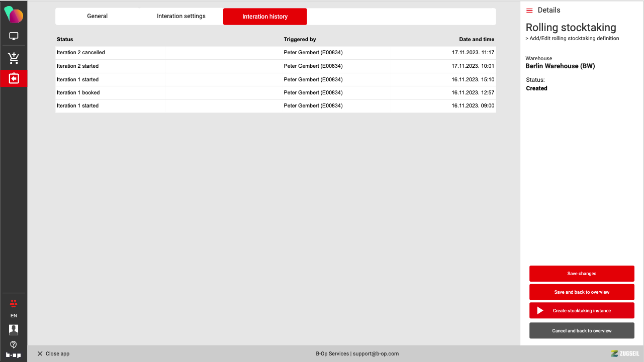Switch language using the EN selector
The height and width of the screenshot is (362, 644).
click(14, 316)
